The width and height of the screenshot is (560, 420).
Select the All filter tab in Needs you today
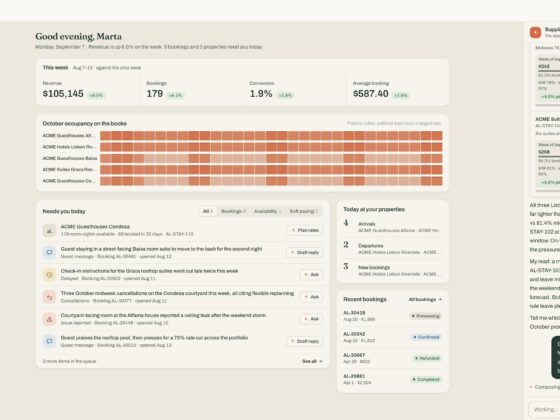pyautogui.click(x=208, y=211)
